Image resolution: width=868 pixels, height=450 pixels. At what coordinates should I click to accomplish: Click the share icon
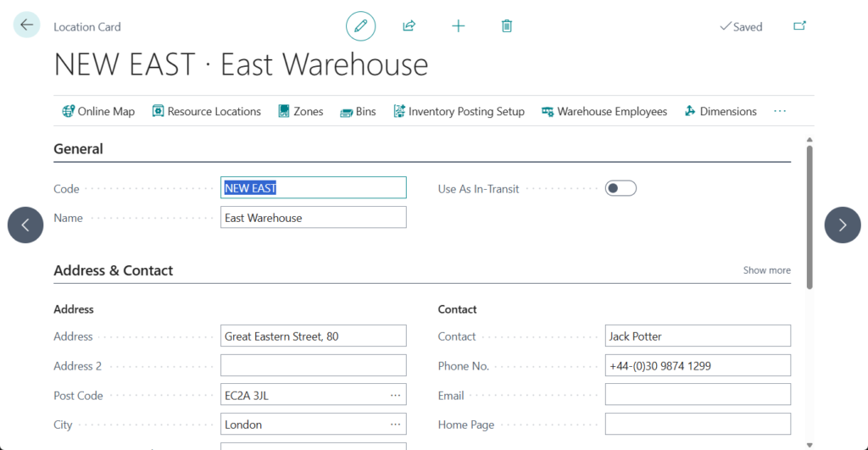[409, 26]
